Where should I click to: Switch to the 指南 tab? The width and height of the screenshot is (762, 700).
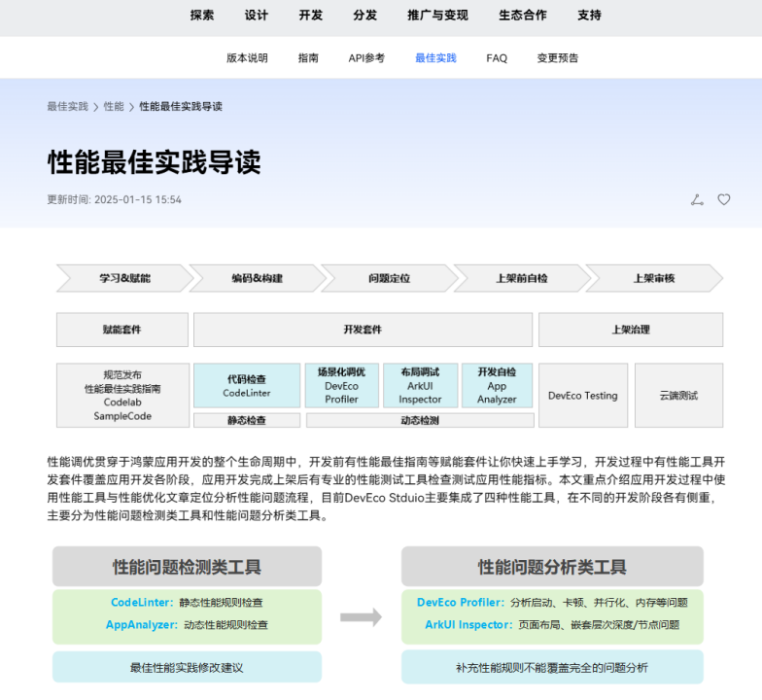(308, 58)
